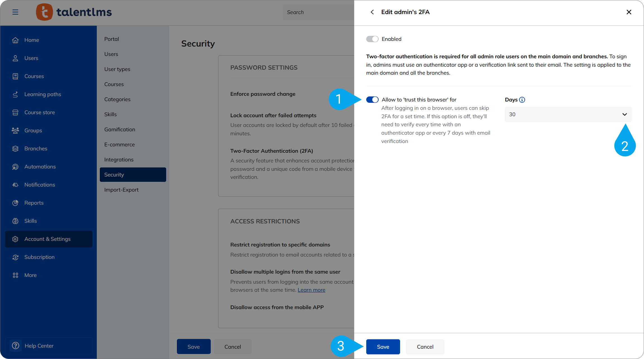Screen dimensions: 644x359
Task: Cancel editing admin's 2FA panel
Action: [425, 347]
